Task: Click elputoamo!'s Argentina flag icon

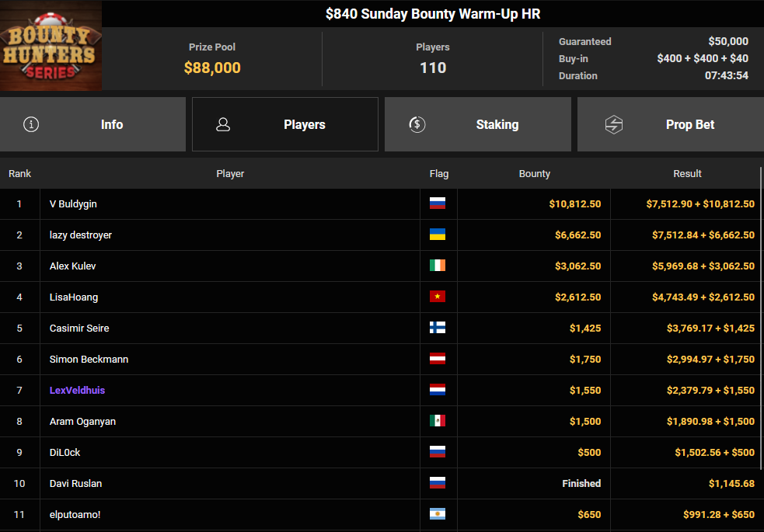Action: pos(438,514)
